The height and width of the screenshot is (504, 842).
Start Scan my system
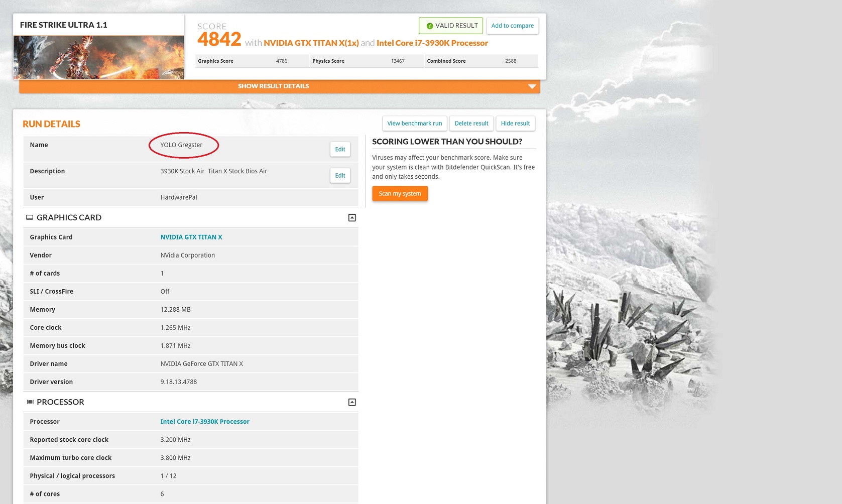400,194
